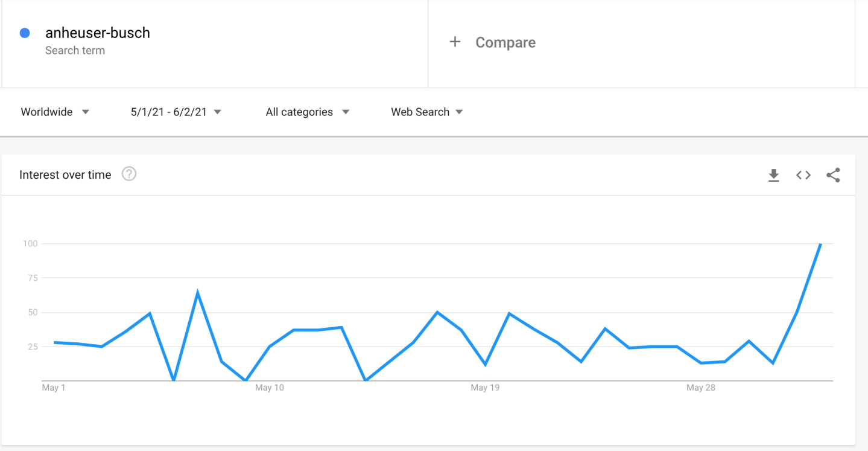Click the May 19 axis label
Viewport: 868px width, 451px height.
point(485,388)
